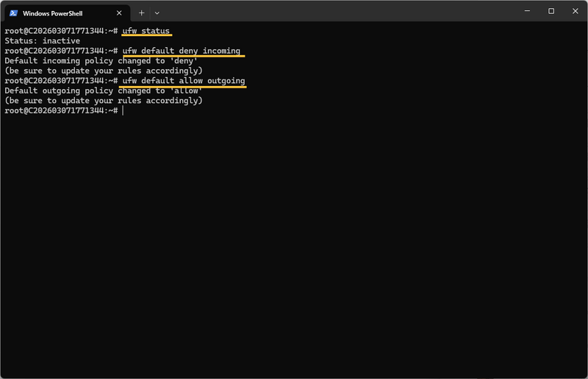Viewport: 588px width, 379px height.
Task: Click the empty title bar area
Action: (x=331, y=11)
